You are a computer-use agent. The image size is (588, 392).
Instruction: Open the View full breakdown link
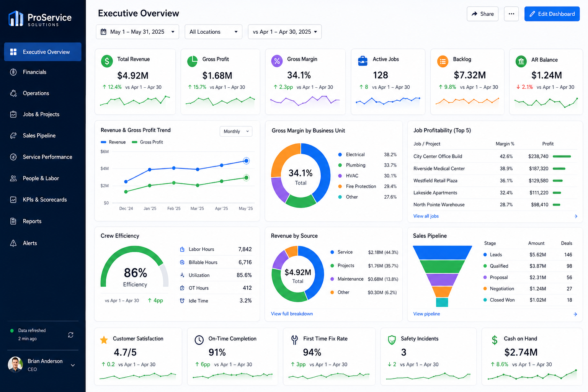pyautogui.click(x=292, y=314)
